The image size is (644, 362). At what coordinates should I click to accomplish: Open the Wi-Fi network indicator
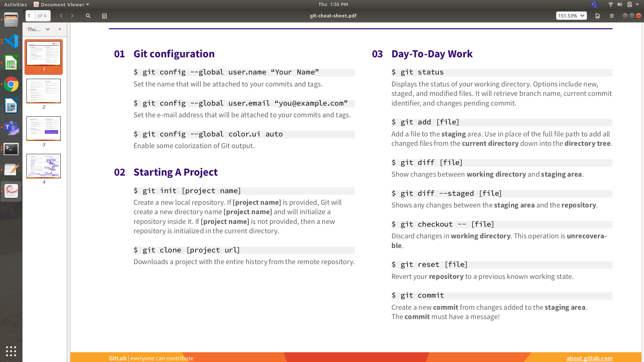(x=610, y=4)
